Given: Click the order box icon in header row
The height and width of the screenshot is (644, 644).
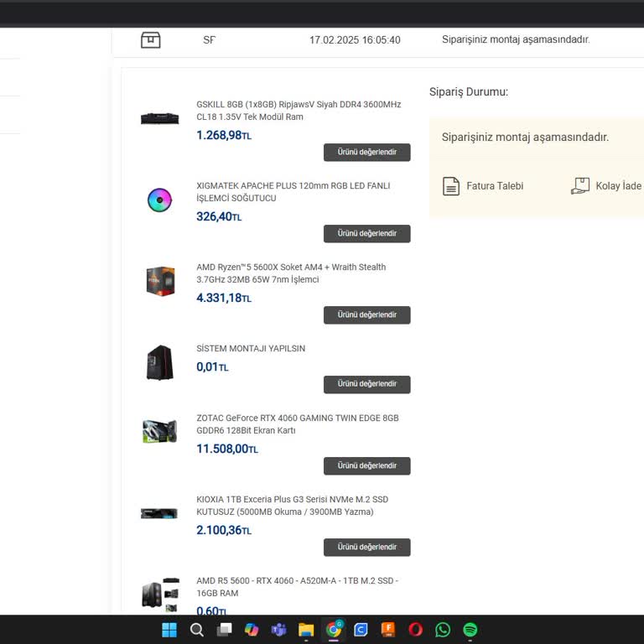Looking at the screenshot, I should 150,39.
